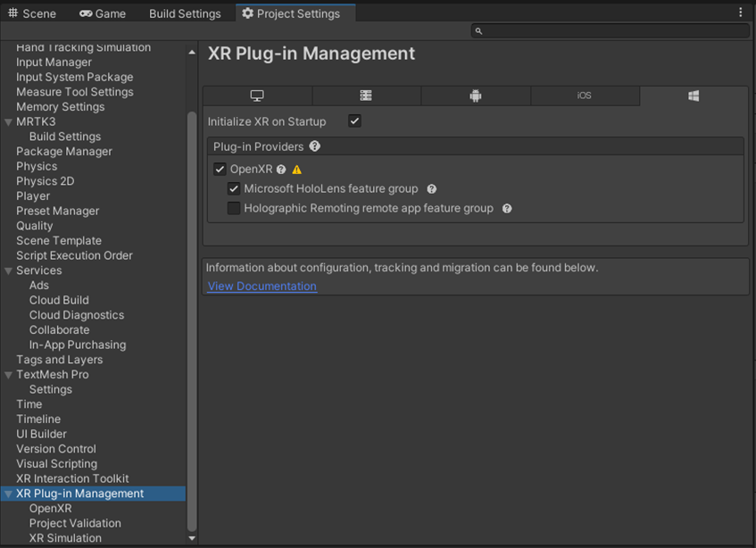The image size is (756, 548).
Task: Open Tags and Layers settings
Action: point(59,360)
